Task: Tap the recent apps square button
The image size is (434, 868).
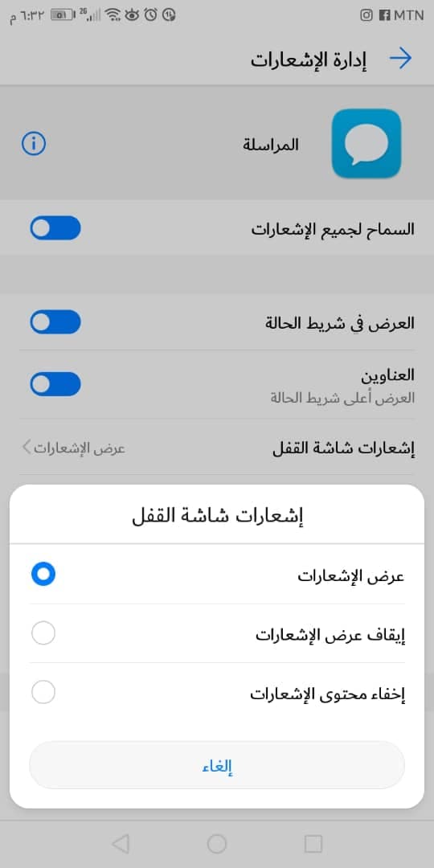Action: coord(313,844)
